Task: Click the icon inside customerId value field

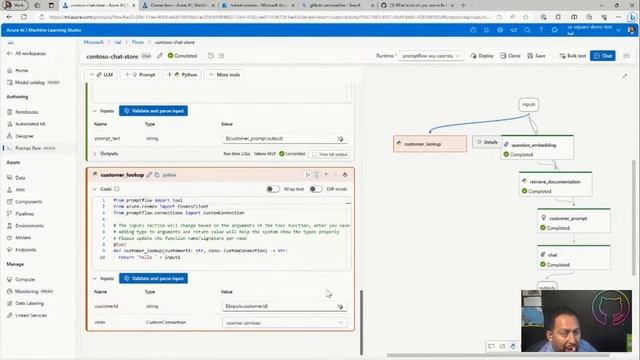Action: click(x=340, y=307)
